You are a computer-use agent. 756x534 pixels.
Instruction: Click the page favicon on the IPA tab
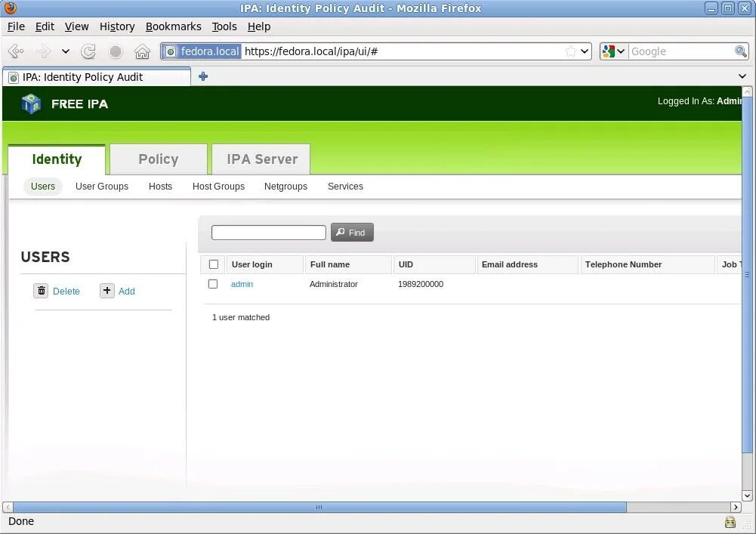pyautogui.click(x=14, y=77)
